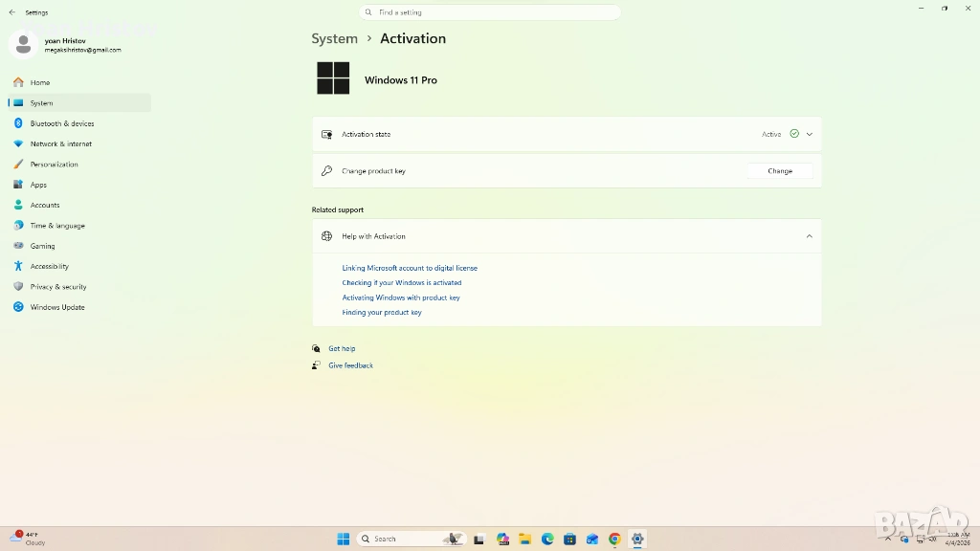This screenshot has height=551, width=980.
Task: Navigate to System breadcrumb
Action: [x=334, y=38]
